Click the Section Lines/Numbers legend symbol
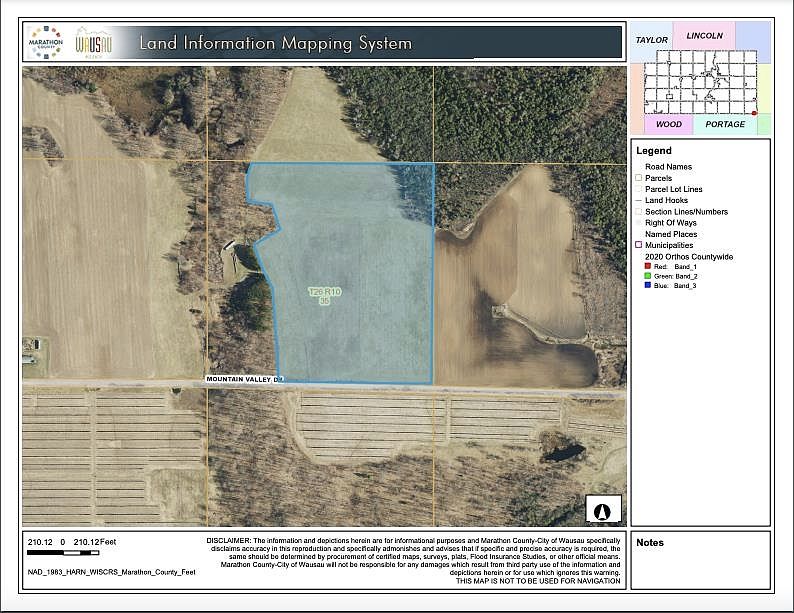 click(x=639, y=212)
